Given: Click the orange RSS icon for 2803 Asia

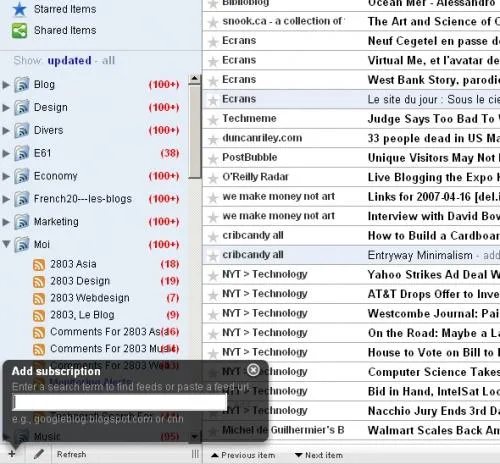Looking at the screenshot, I should (39, 265).
